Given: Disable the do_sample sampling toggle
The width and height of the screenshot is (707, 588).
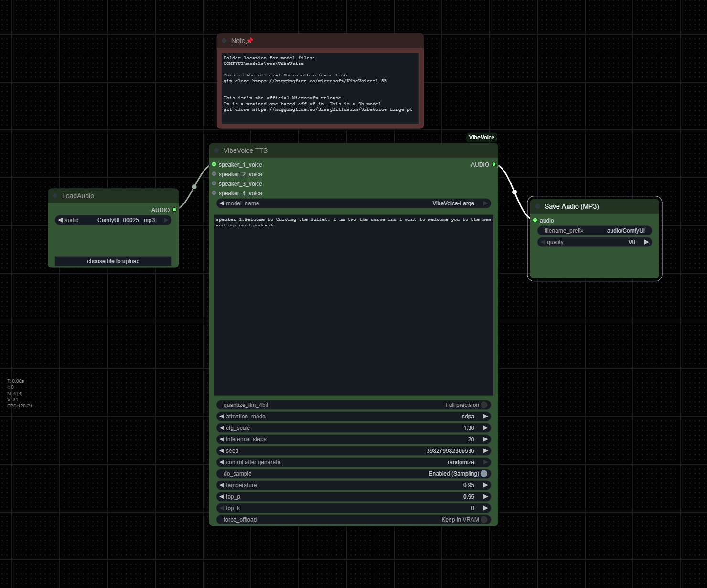Looking at the screenshot, I should point(484,474).
